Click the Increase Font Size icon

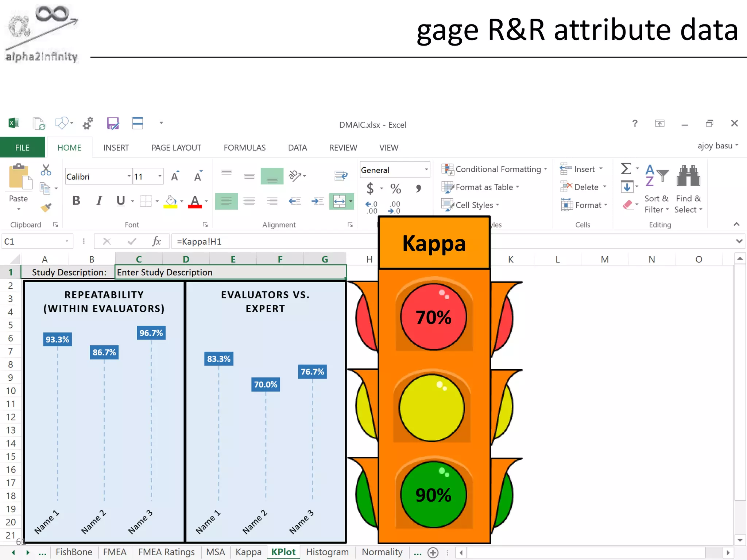pyautogui.click(x=175, y=176)
